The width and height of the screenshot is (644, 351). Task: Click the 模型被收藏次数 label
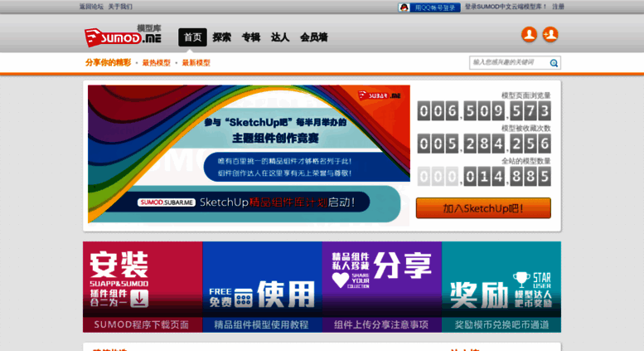(x=525, y=129)
